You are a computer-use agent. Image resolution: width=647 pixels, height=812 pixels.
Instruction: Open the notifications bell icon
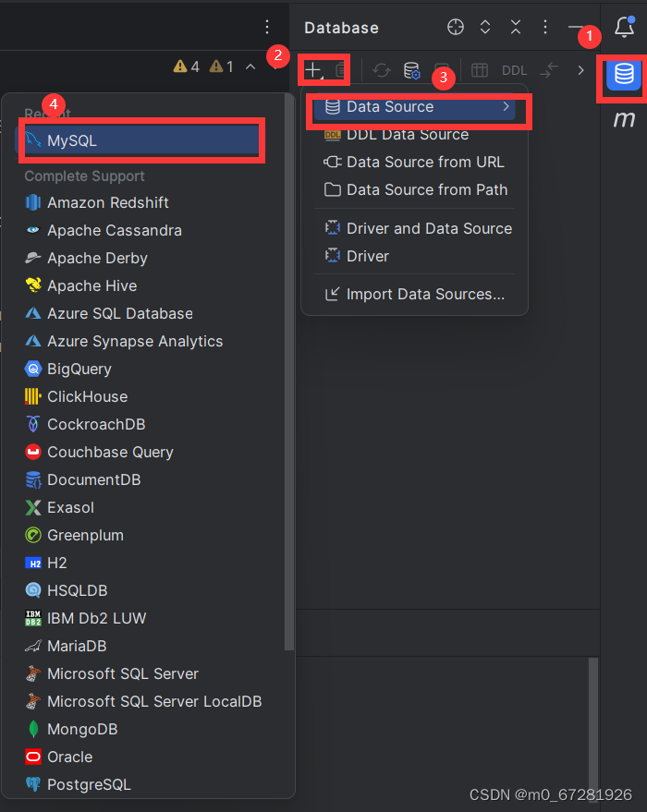click(623, 28)
